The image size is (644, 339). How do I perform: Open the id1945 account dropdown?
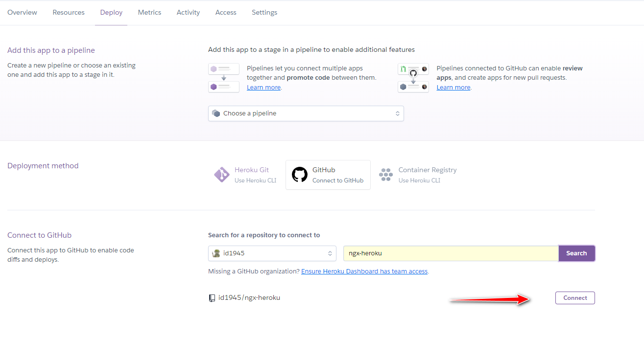(x=272, y=253)
